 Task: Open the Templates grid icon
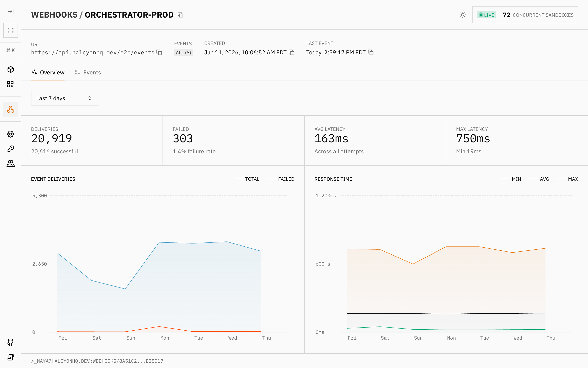pos(10,84)
